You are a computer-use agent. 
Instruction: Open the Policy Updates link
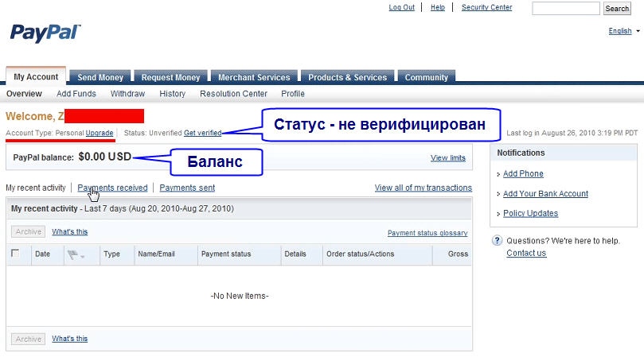(x=531, y=213)
